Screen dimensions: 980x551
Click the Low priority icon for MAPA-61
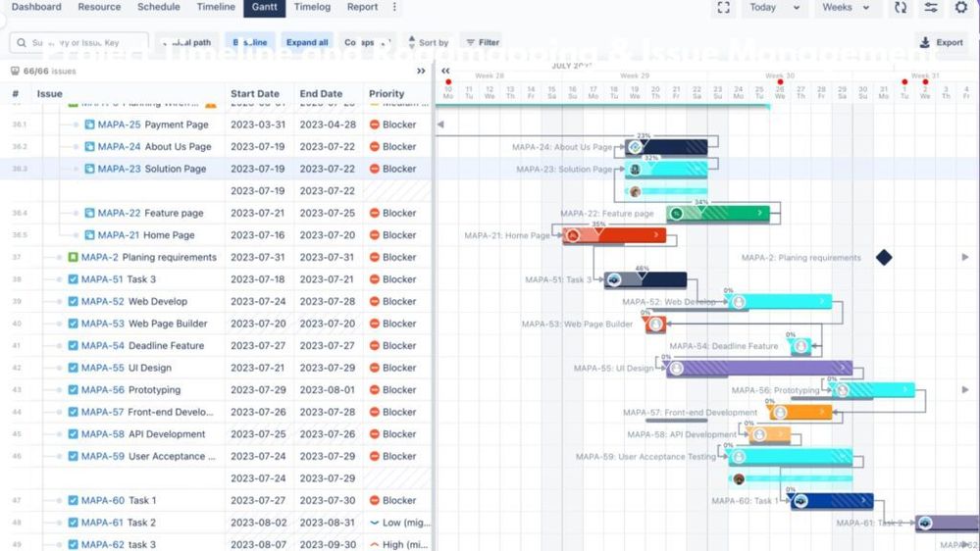[x=375, y=523]
